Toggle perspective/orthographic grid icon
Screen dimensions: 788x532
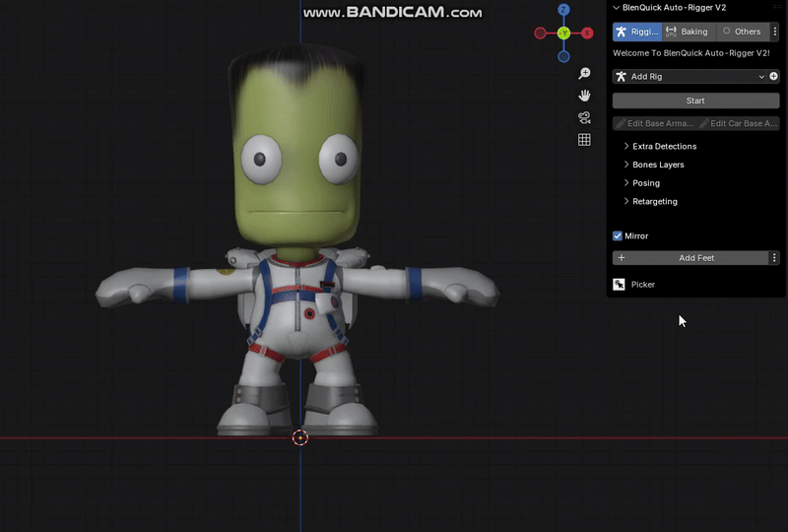click(584, 140)
